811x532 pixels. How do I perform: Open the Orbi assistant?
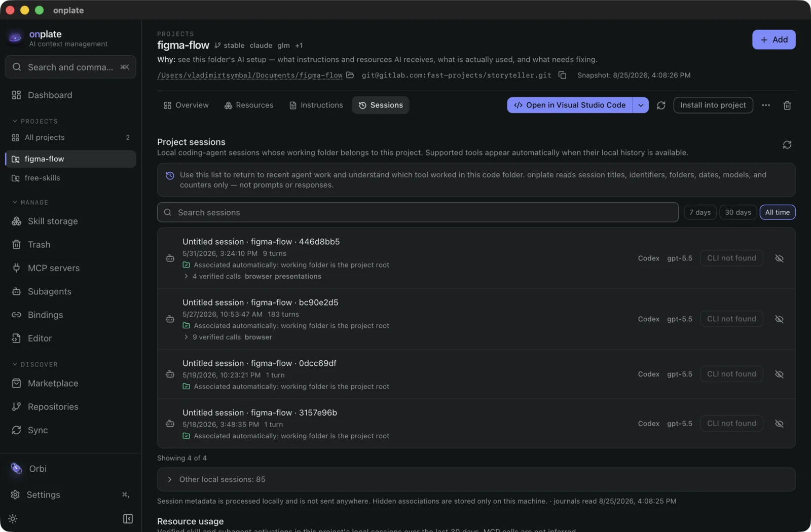click(x=70, y=469)
